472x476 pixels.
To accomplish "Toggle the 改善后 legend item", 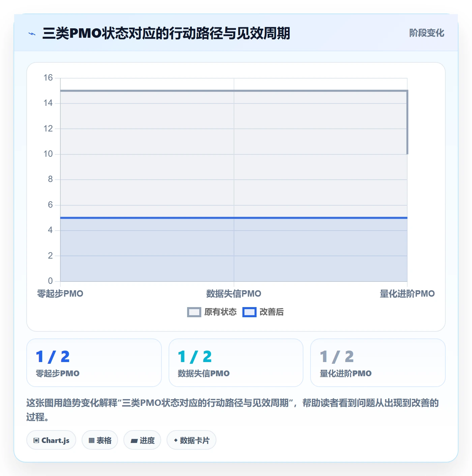I will coord(263,312).
